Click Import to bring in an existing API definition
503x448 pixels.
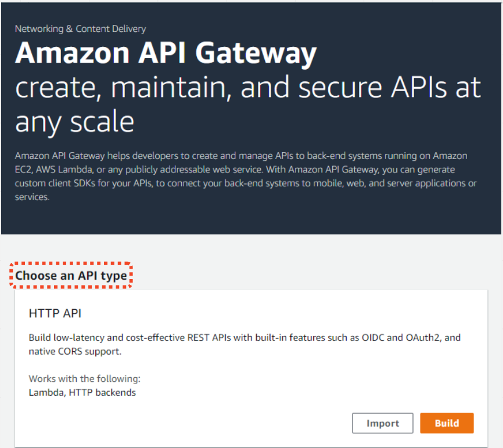pyautogui.click(x=382, y=423)
